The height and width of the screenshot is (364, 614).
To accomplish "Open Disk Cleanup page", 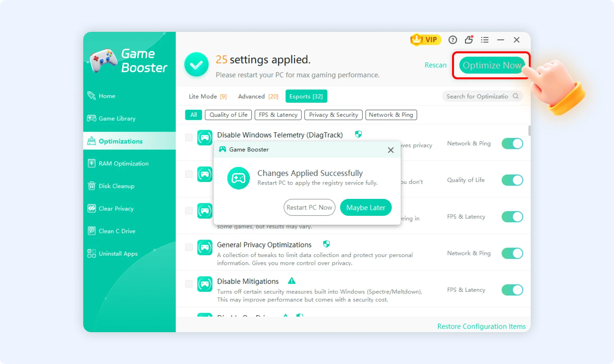I will pos(129,186).
